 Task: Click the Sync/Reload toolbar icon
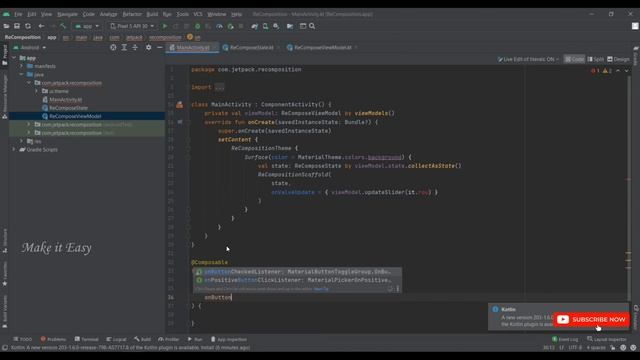tap(28, 26)
